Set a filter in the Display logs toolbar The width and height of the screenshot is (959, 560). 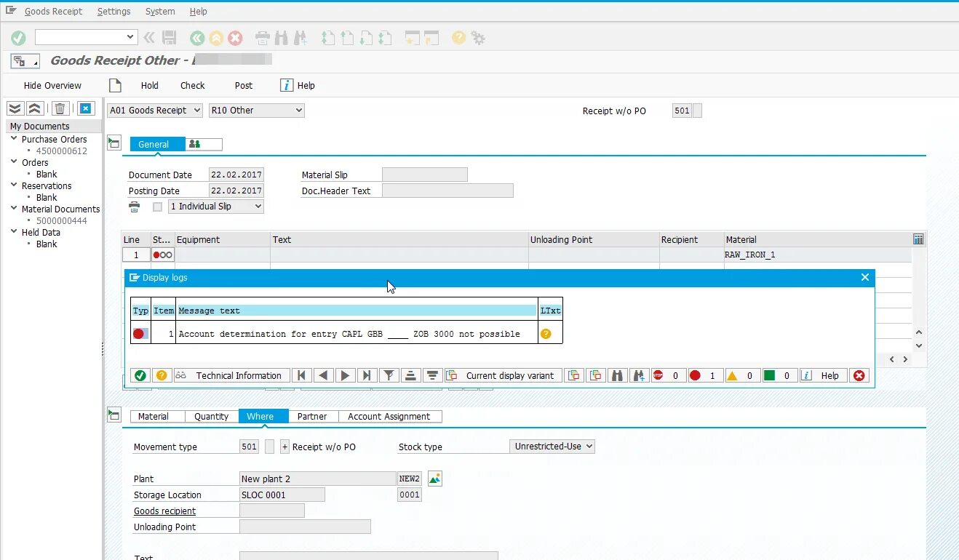pos(389,375)
